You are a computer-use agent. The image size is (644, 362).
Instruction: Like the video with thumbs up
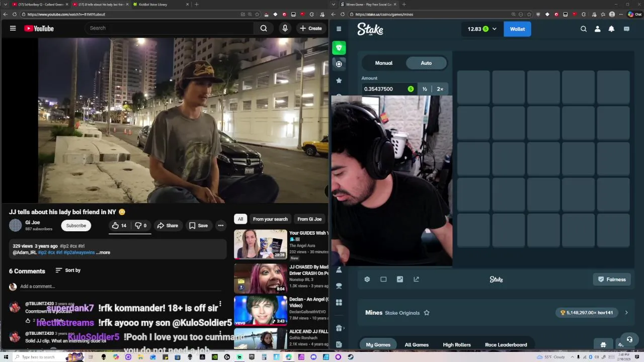click(x=120, y=226)
